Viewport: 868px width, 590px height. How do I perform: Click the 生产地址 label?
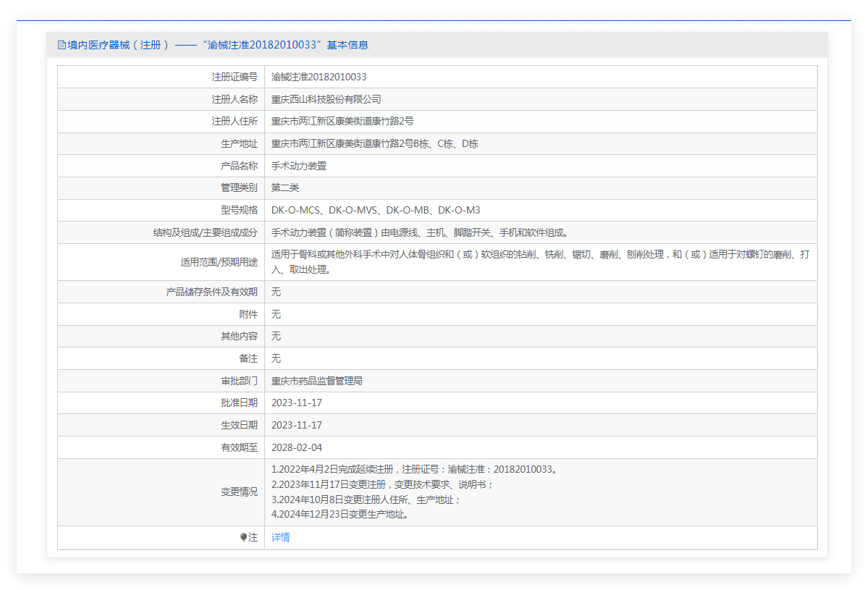tap(239, 144)
